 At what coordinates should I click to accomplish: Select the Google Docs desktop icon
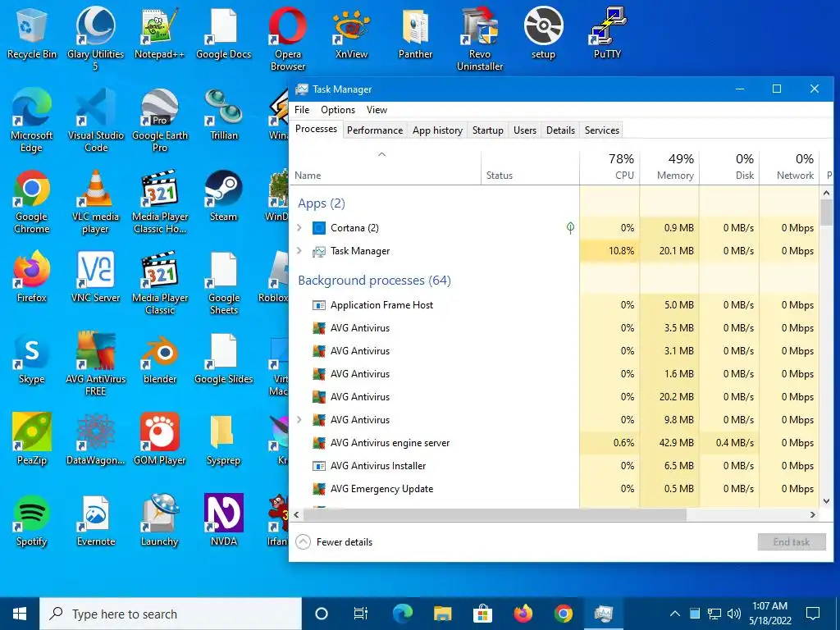tap(223, 33)
